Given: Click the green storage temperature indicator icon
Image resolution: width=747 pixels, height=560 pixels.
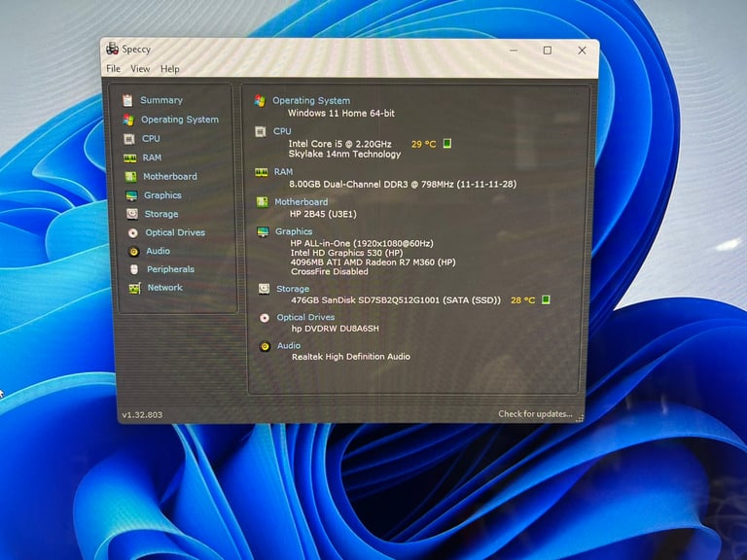Looking at the screenshot, I should (546, 299).
